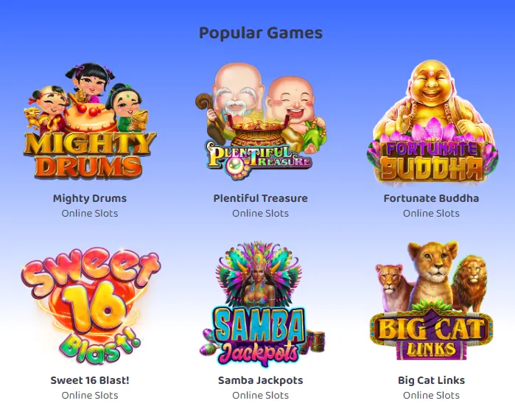Select the Big Cat Links title text

pos(431,380)
